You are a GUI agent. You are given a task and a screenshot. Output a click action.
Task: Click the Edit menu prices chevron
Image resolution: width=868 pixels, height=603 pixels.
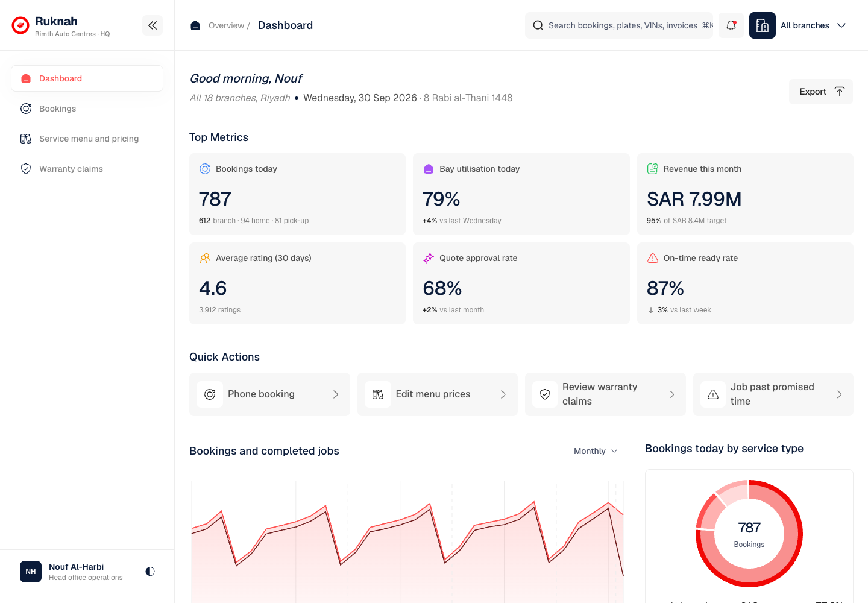(x=503, y=394)
